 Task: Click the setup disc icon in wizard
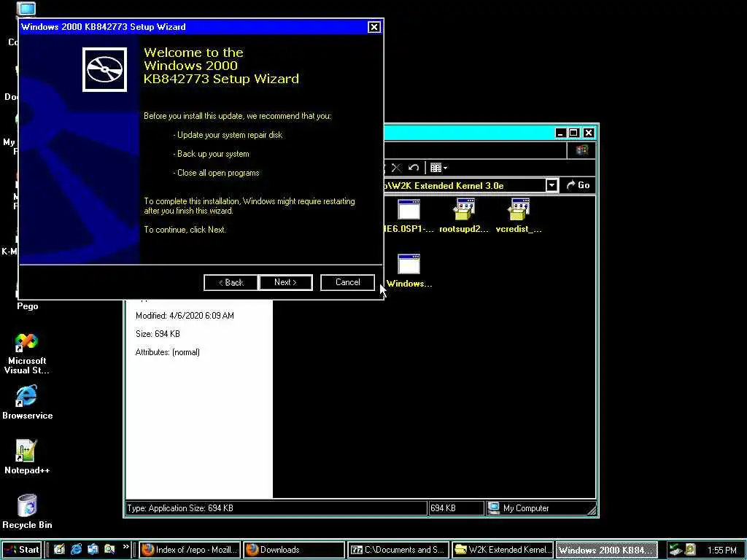coord(104,69)
